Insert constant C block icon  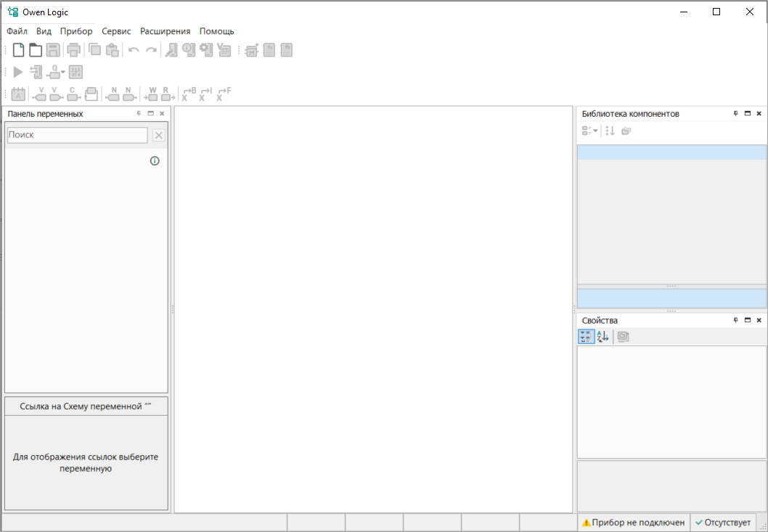click(73, 94)
